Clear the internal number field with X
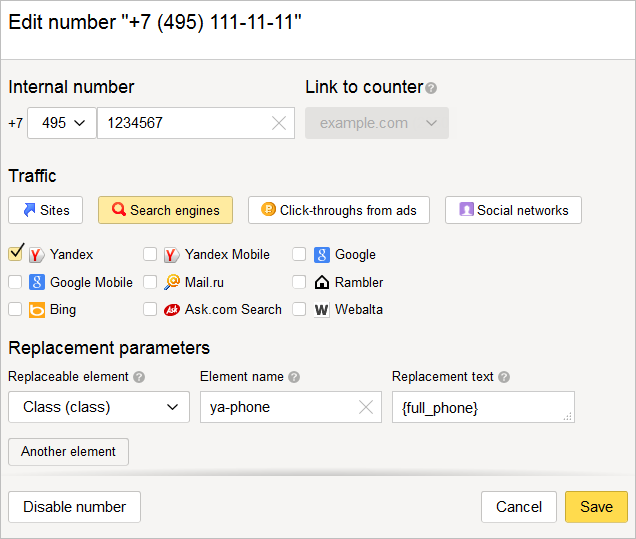The height and width of the screenshot is (539, 636). point(279,123)
